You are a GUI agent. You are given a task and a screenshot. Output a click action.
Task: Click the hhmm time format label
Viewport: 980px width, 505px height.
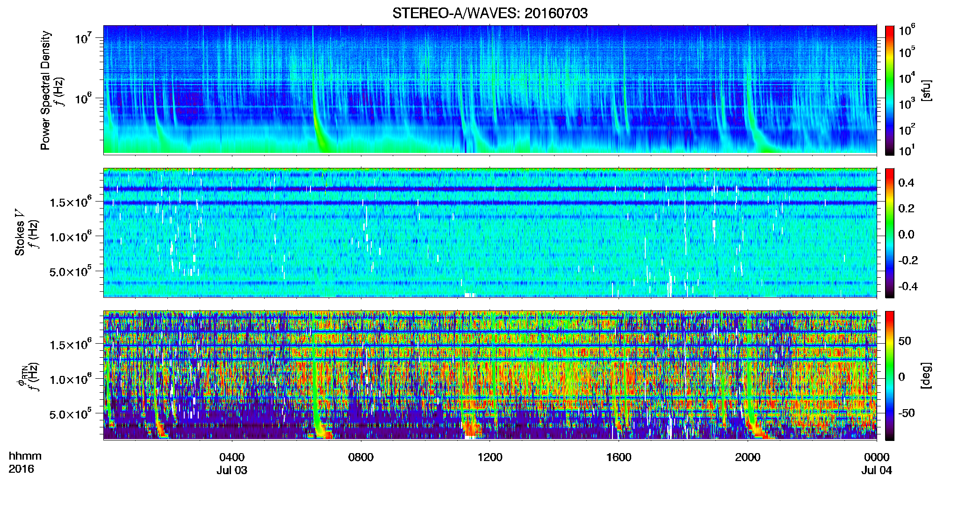pyautogui.click(x=25, y=456)
